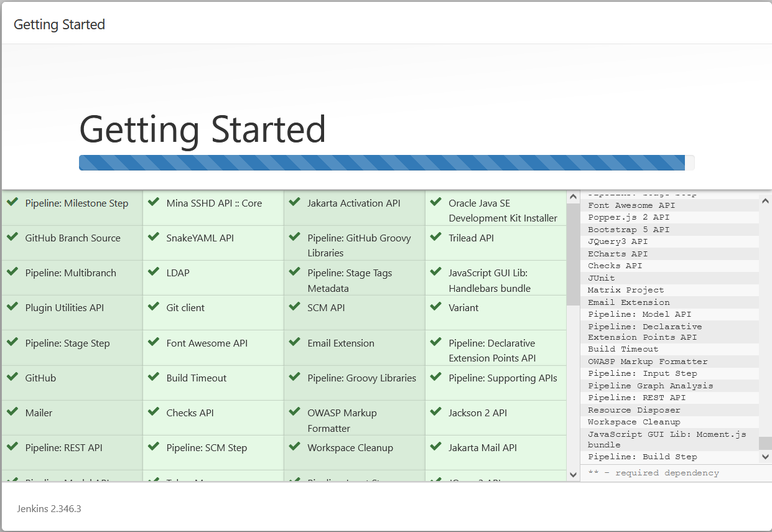Click the install log scrollbar down arrow
The height and width of the screenshot is (532, 772).
pos(765,457)
